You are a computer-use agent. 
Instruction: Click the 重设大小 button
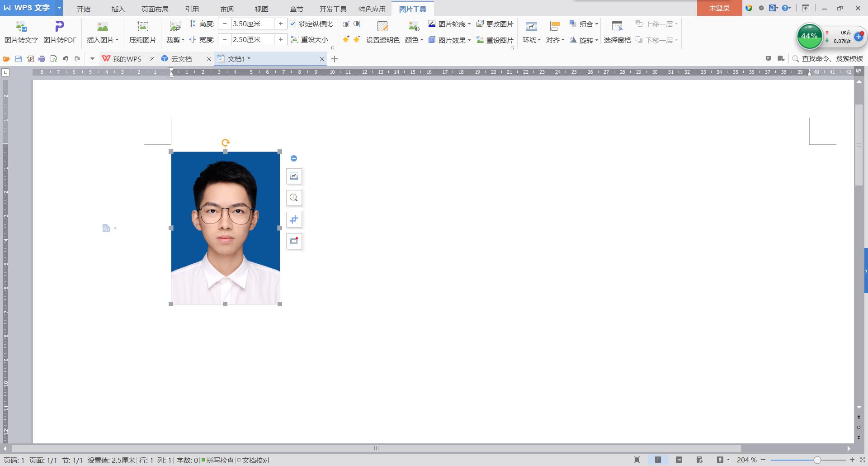pos(310,40)
